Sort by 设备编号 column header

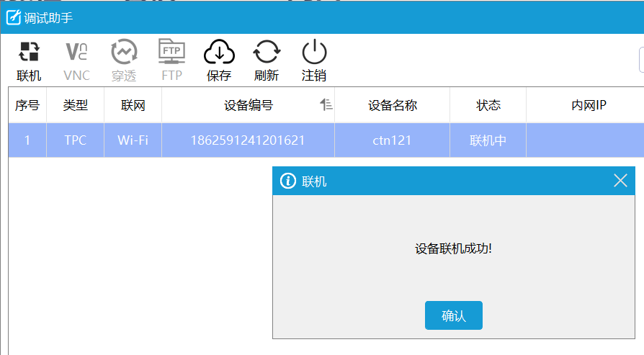(x=248, y=105)
